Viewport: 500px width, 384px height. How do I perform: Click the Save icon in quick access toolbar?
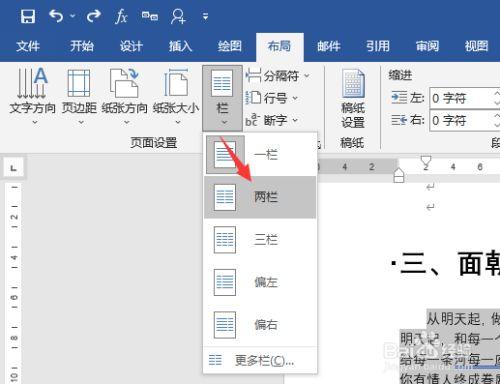click(x=28, y=16)
